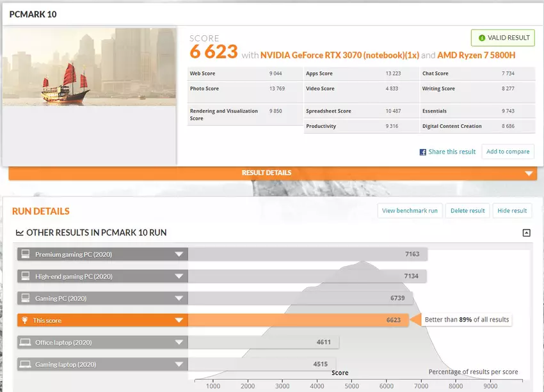
Task: Click the Office laptop icon
Action: (26, 342)
